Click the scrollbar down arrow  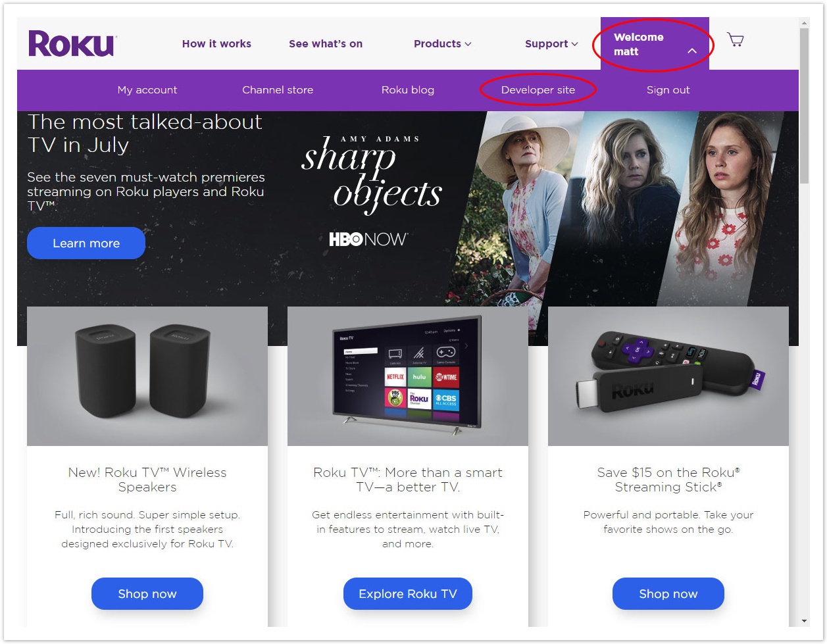[805, 620]
